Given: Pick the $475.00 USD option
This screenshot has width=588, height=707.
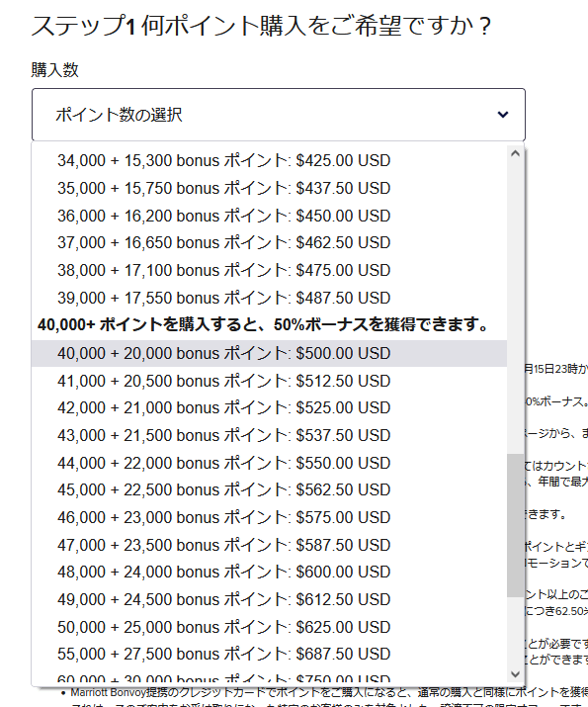Looking at the screenshot, I should coord(269,270).
